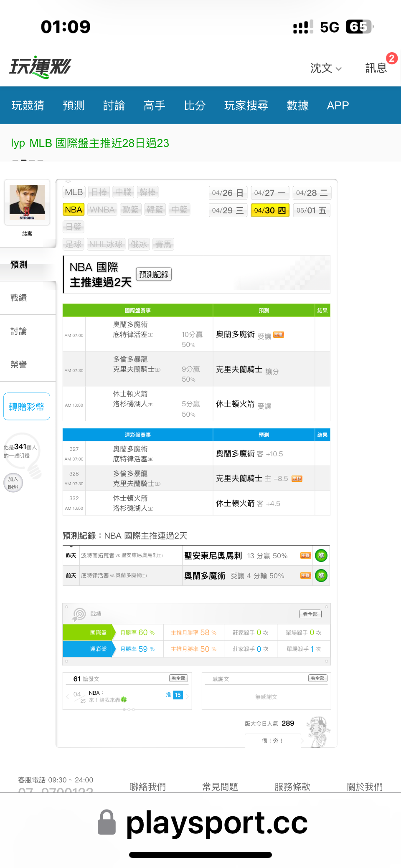This screenshot has height=868, width=401.
Task: Select the 05/01 五 date
Action: point(311,210)
